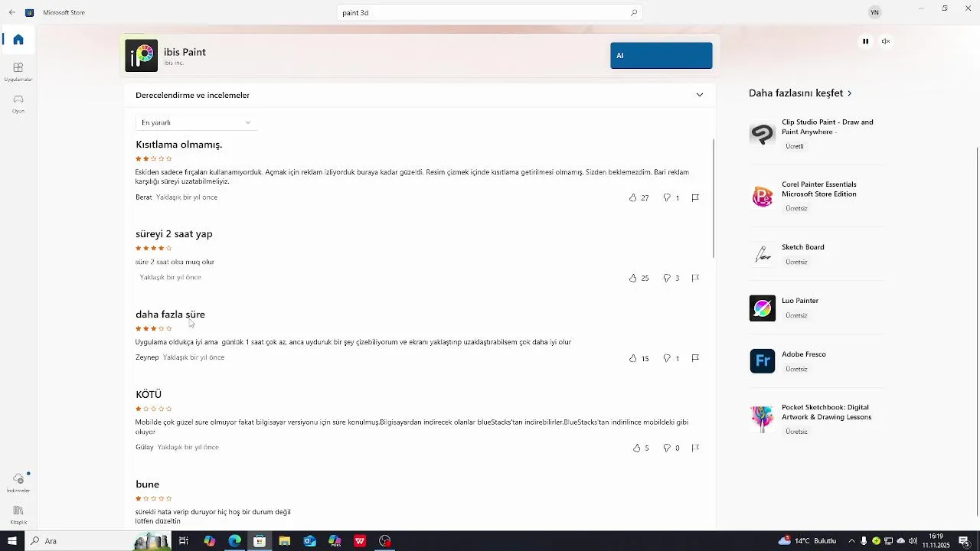Show hidden system tray icons
This screenshot has height=551, width=980.
pos(851,541)
